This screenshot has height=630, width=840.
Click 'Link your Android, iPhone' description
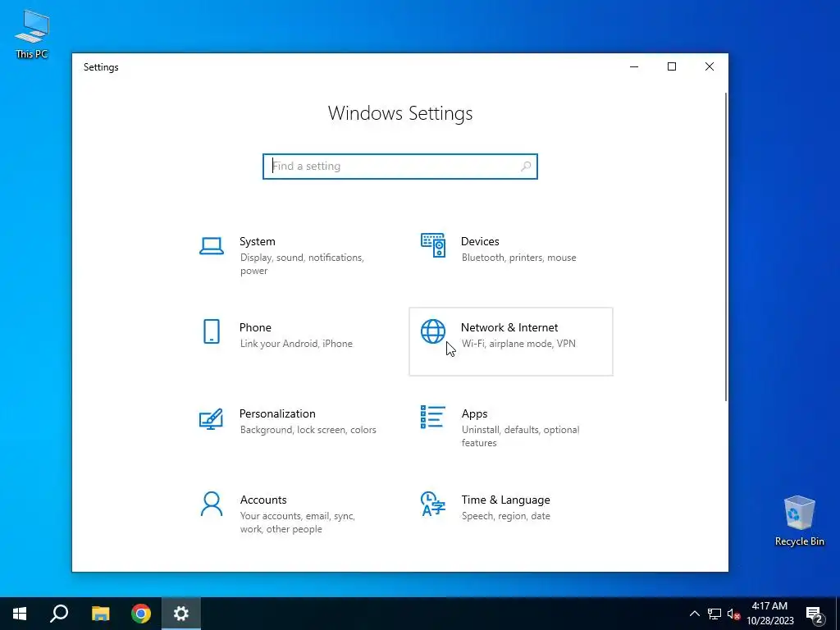click(296, 344)
